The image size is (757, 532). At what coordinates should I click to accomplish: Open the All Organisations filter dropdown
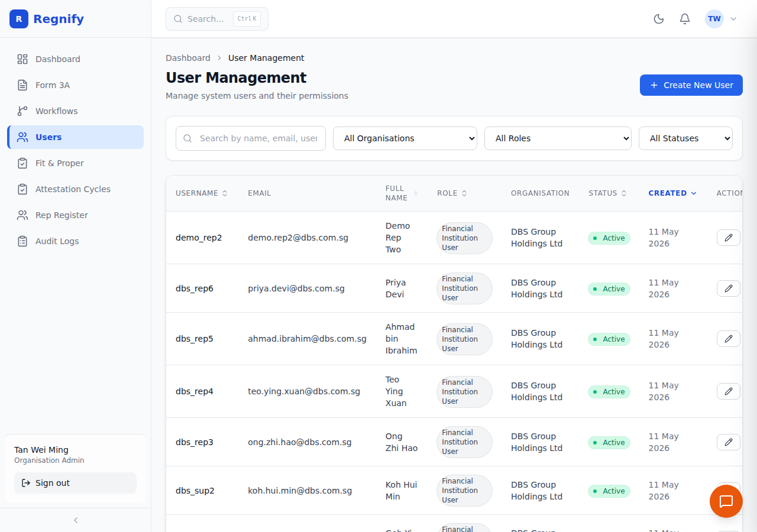click(x=405, y=138)
